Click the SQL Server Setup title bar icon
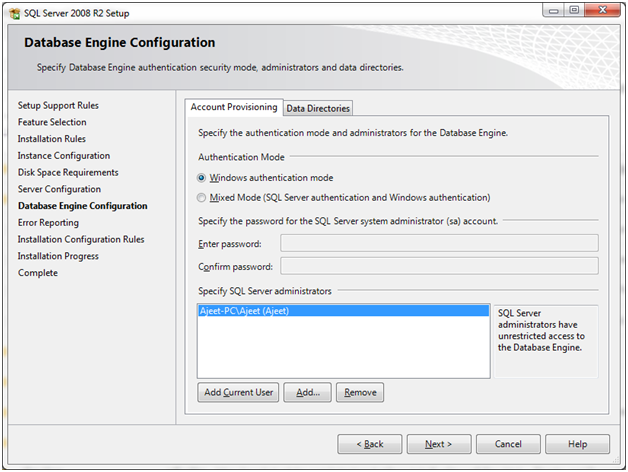The width and height of the screenshot is (628, 472). click(x=14, y=13)
